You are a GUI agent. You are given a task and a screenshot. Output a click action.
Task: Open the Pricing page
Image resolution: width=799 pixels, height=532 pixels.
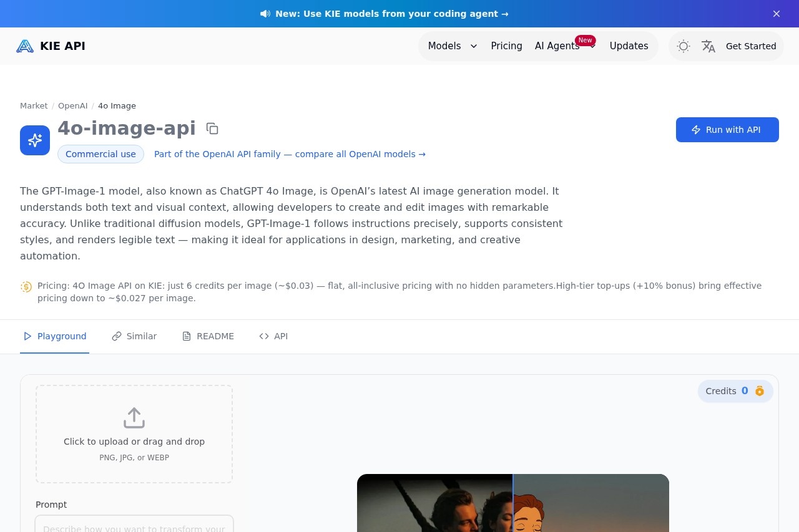[506, 46]
